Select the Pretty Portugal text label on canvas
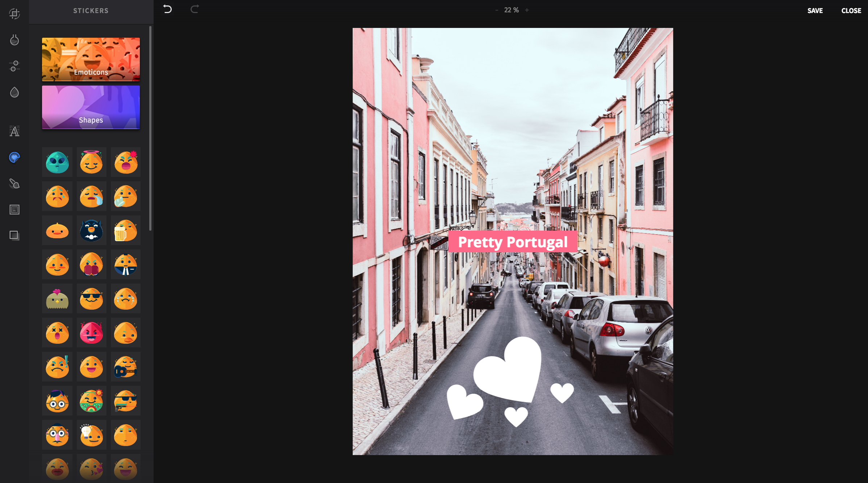Image resolution: width=868 pixels, height=483 pixels. tap(513, 242)
